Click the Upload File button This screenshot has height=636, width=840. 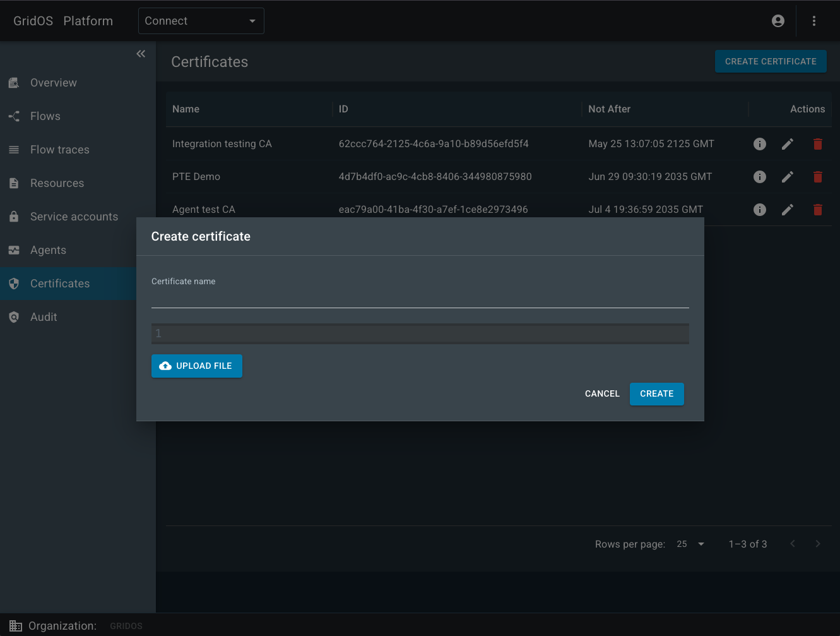pos(197,366)
